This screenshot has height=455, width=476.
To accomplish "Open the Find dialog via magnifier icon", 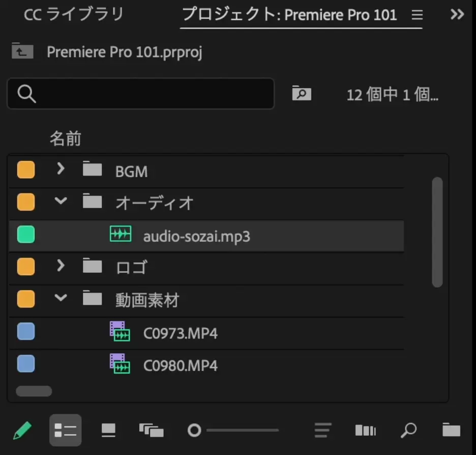I will [408, 430].
